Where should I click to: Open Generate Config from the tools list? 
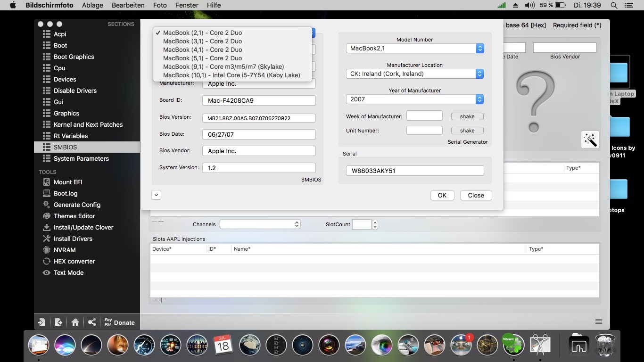(77, 205)
